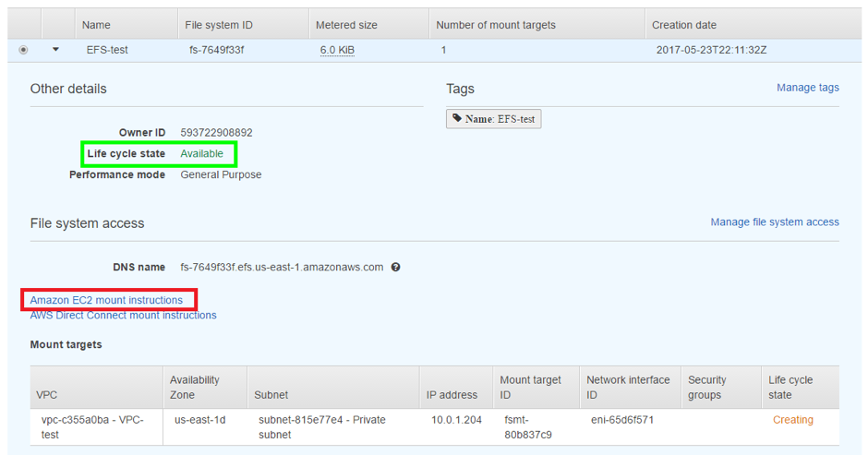Open Manage tags link
Screen dimensions: 868x455
click(808, 88)
